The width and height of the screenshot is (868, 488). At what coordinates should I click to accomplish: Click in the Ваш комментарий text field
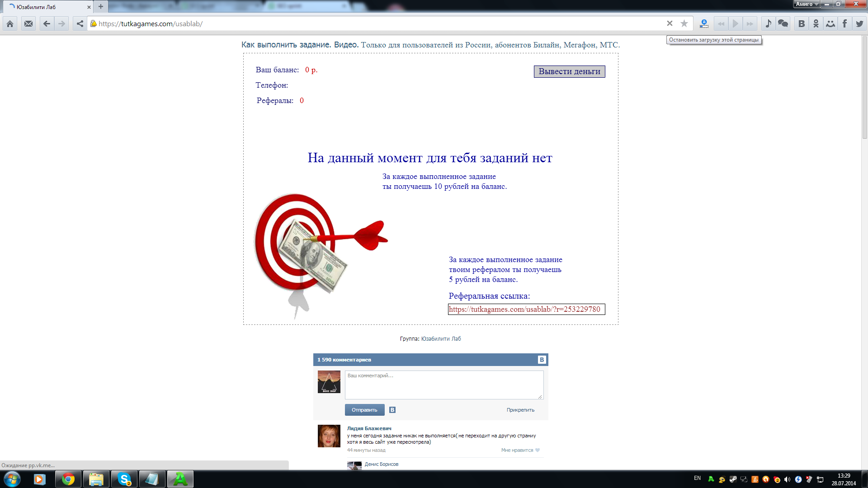pyautogui.click(x=444, y=385)
